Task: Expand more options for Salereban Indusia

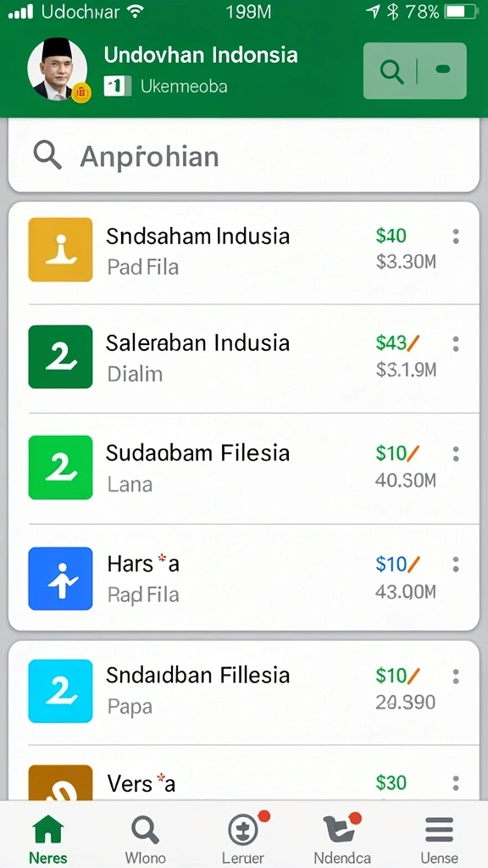Action: 455,344
